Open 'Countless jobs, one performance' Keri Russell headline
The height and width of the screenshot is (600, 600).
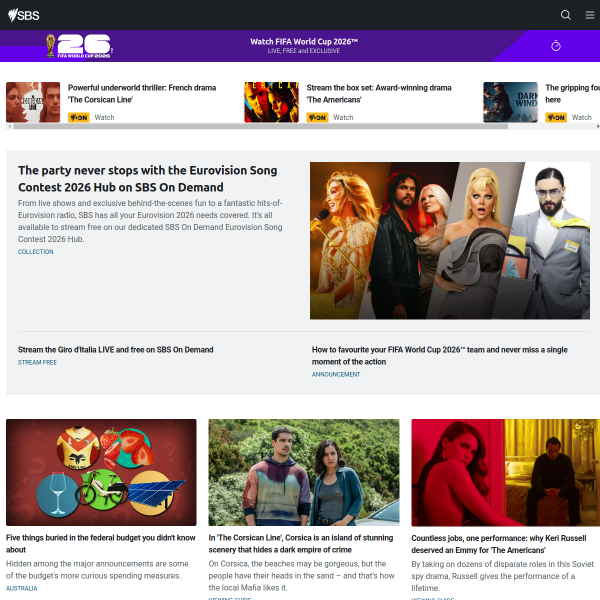(x=499, y=544)
